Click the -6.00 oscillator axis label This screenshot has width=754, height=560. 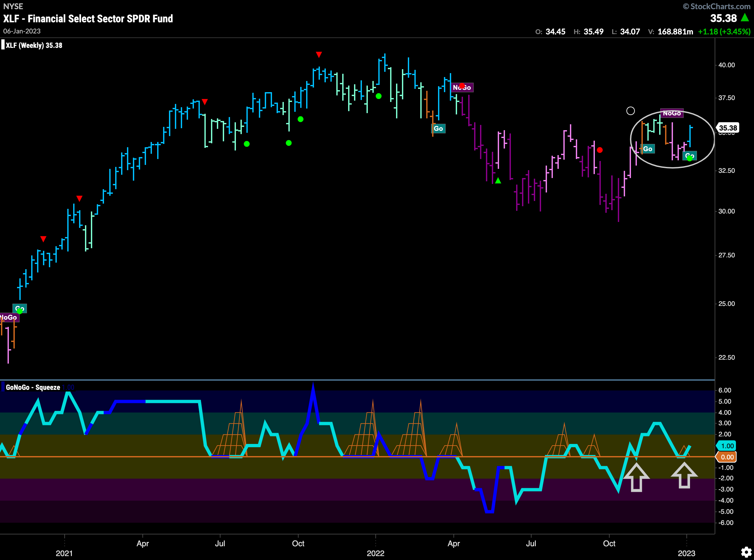point(725,523)
